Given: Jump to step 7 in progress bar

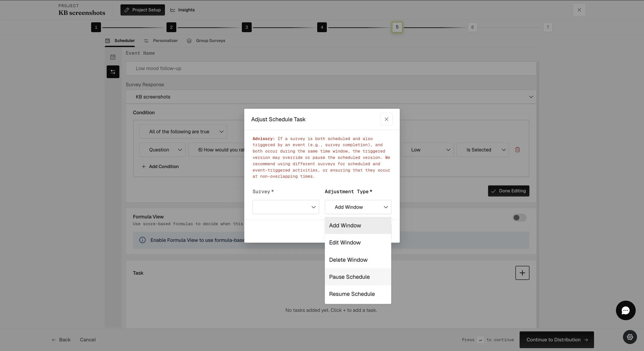Looking at the screenshot, I should point(548,27).
